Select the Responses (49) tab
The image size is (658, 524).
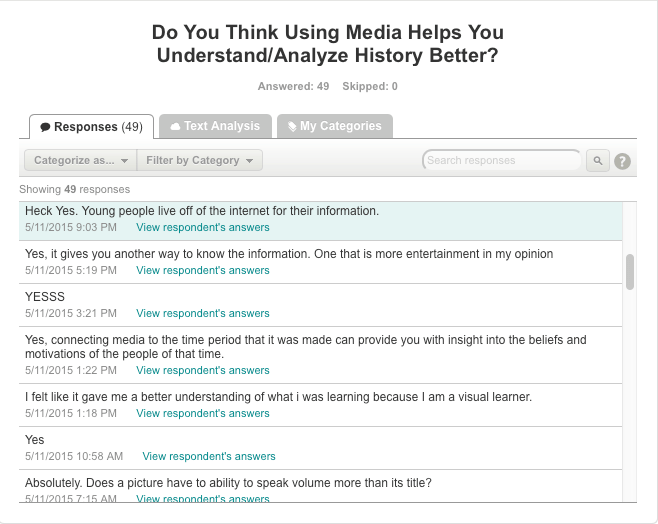click(x=91, y=127)
